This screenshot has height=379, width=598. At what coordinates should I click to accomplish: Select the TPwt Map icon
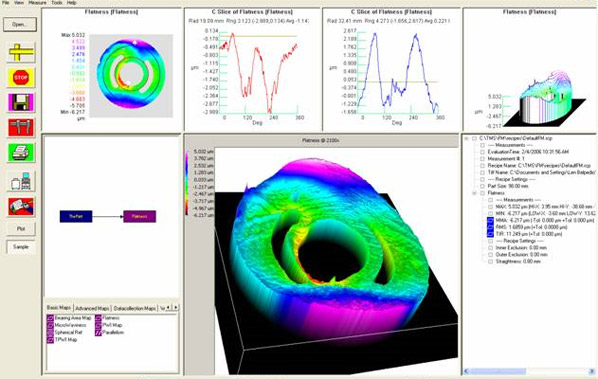(x=50, y=340)
